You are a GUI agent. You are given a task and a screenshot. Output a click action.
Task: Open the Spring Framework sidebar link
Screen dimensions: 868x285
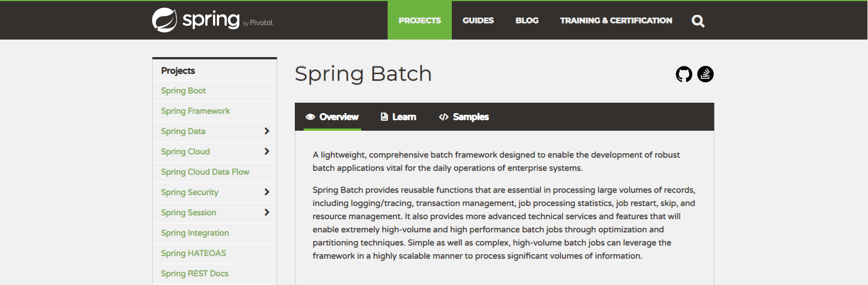pyautogui.click(x=195, y=111)
